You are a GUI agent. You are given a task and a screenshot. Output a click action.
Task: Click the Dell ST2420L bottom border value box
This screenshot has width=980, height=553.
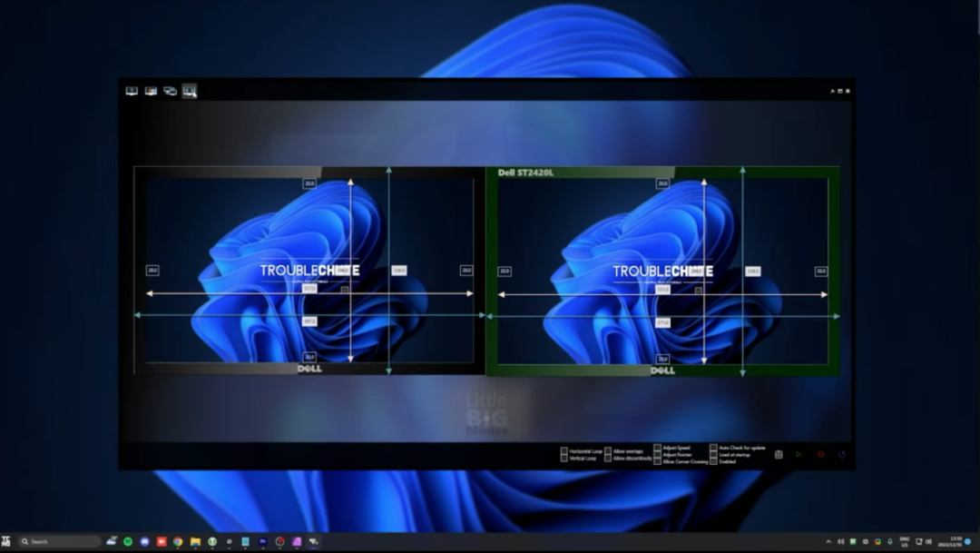(662, 359)
